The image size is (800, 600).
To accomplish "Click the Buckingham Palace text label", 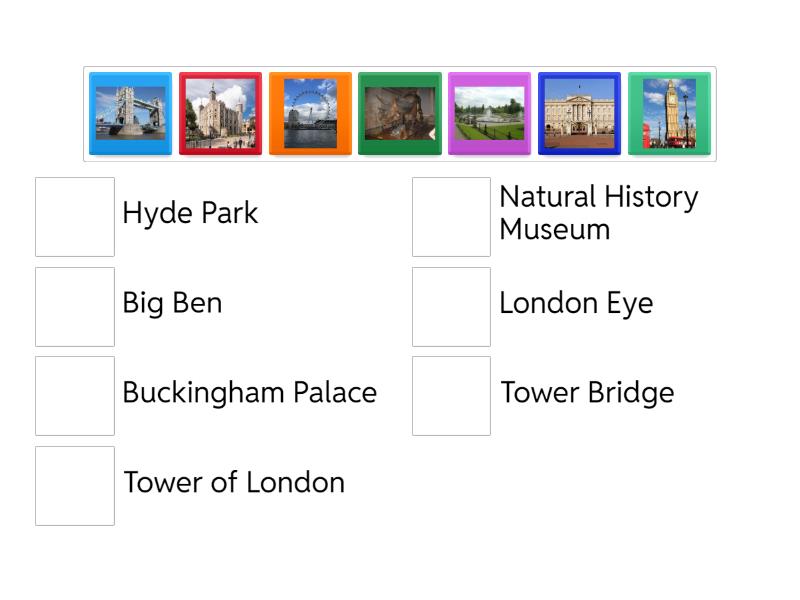I will [x=250, y=393].
